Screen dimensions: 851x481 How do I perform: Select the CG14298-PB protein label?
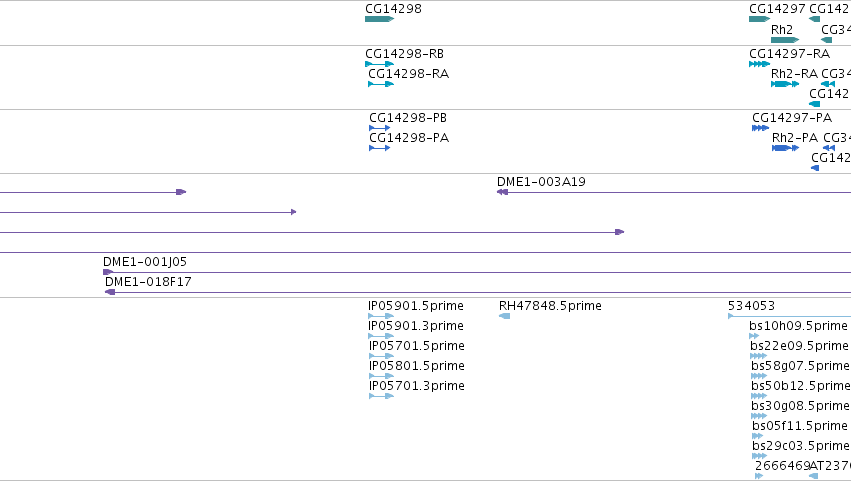coord(408,118)
